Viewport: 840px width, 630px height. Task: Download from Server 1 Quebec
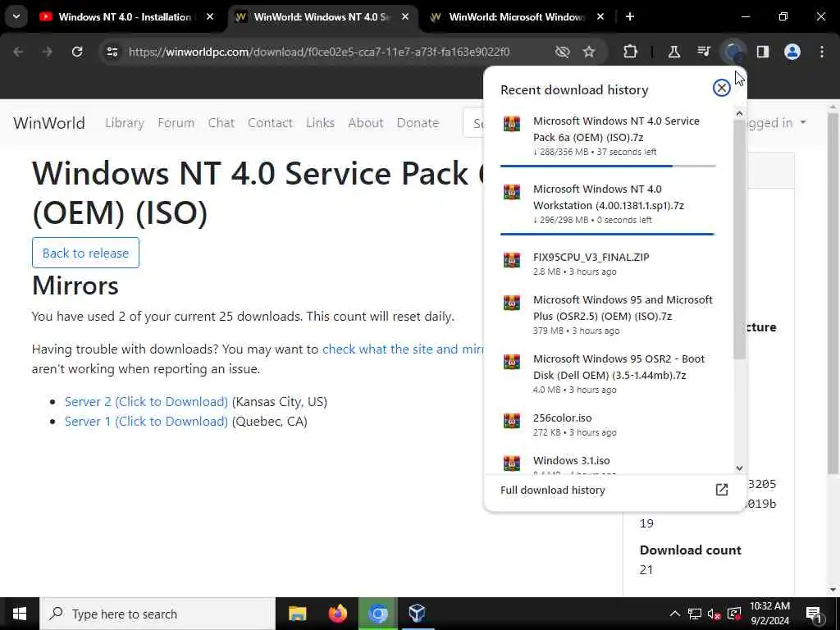(x=146, y=422)
